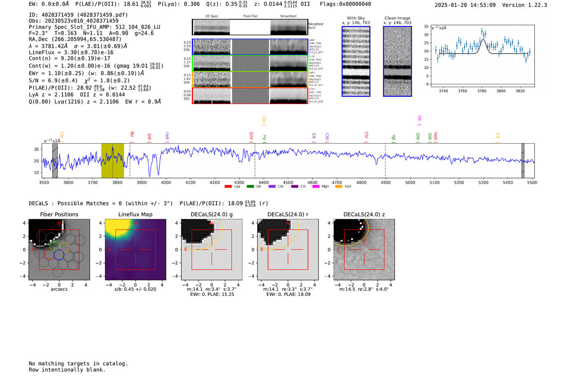Select the green-bordered fiber cutout row
Viewport: 576px width, 392px height.
[250, 63]
